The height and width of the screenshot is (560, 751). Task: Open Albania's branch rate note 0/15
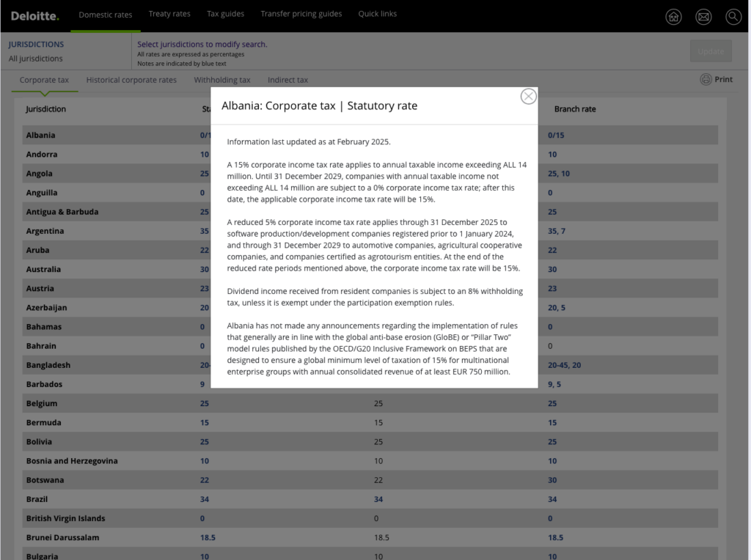point(556,136)
